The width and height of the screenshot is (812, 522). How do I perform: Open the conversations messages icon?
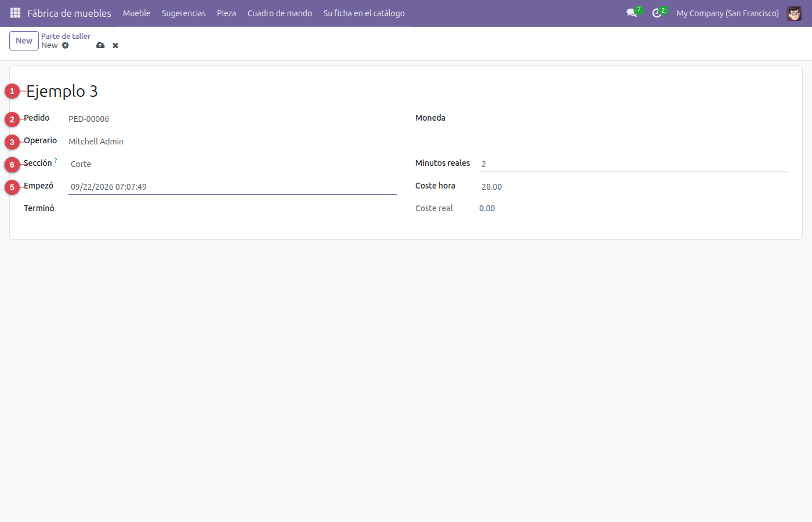(632, 13)
